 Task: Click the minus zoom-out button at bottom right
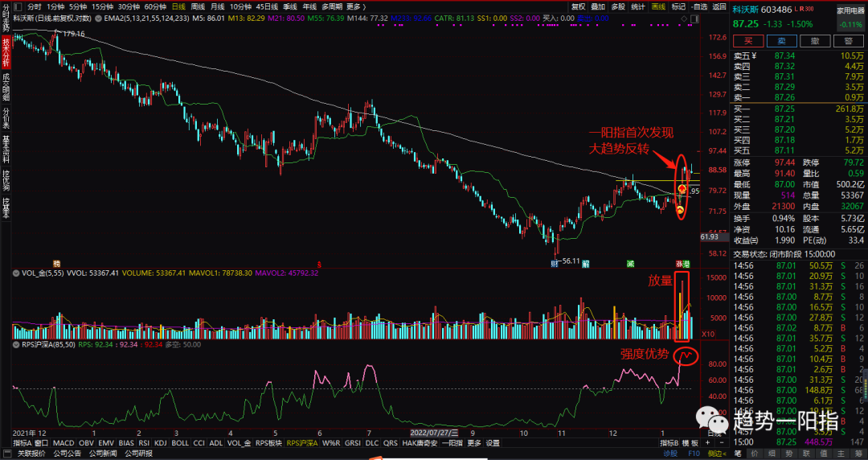723,443
